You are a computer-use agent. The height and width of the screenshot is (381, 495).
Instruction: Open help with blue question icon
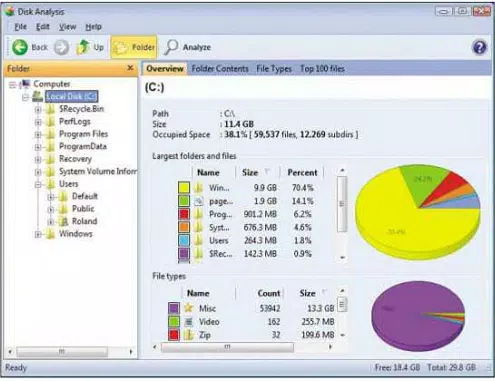[x=479, y=47]
